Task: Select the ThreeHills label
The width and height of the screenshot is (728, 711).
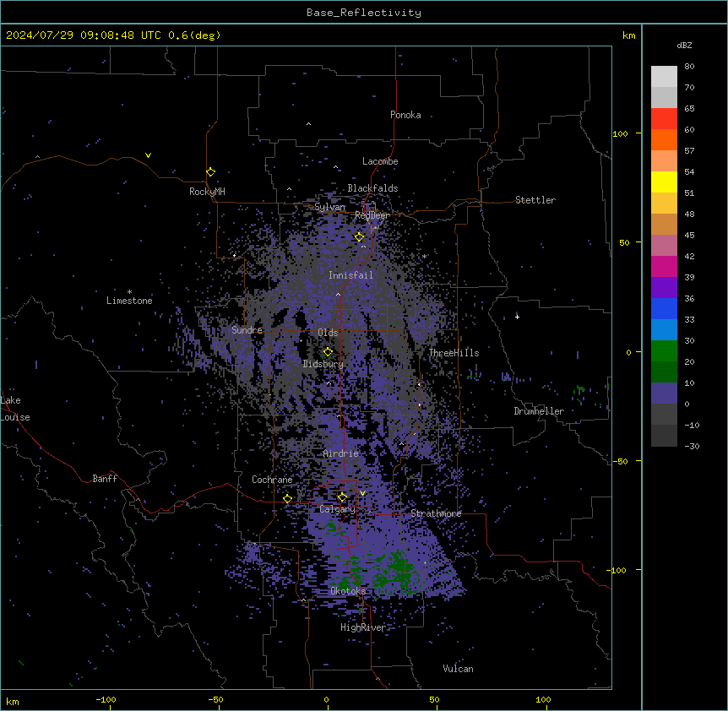Action: [454, 353]
